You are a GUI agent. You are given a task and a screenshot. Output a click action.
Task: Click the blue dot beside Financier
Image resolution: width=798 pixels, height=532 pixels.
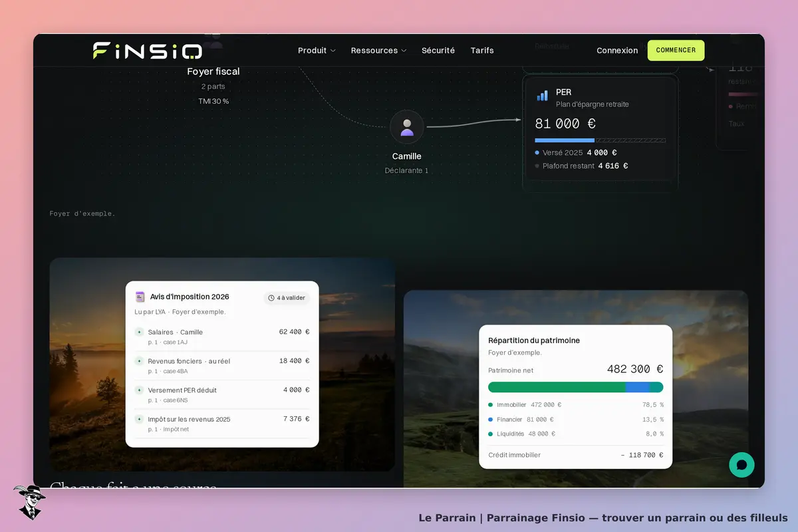(x=491, y=420)
